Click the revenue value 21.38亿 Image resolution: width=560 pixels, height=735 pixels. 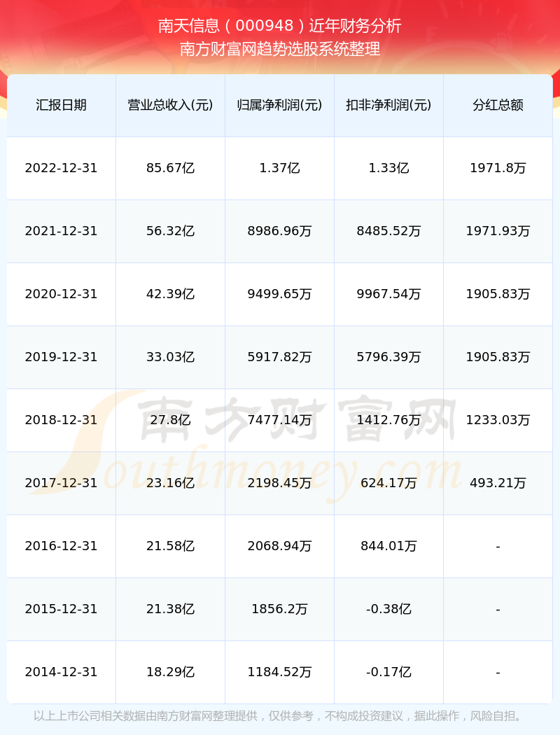171,609
